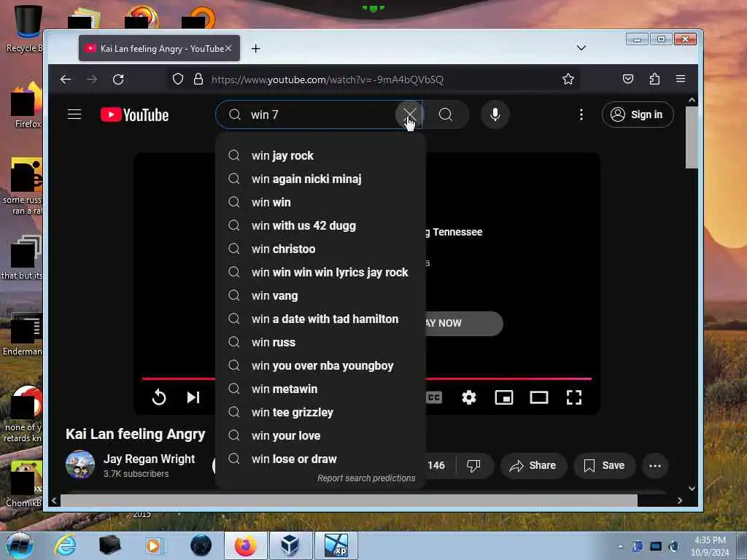Enable miniplayer mode
The image size is (747, 560).
coord(503,397)
